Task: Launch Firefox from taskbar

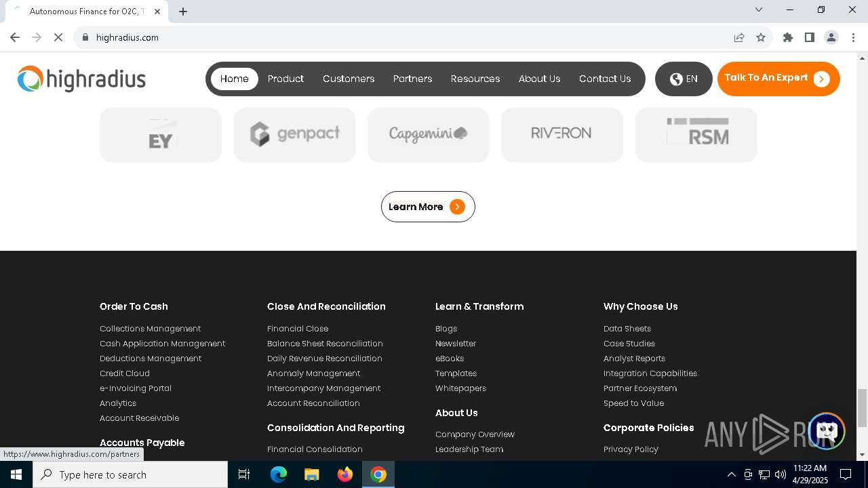Action: 345,474
